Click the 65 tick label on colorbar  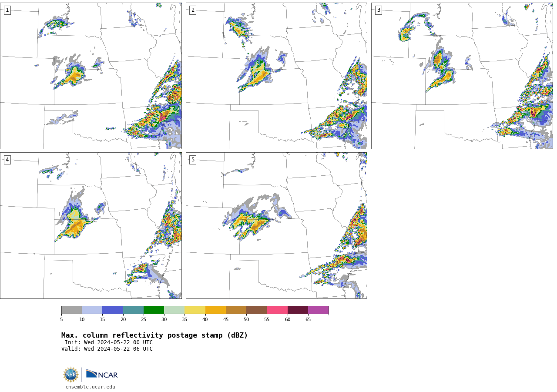point(308,320)
